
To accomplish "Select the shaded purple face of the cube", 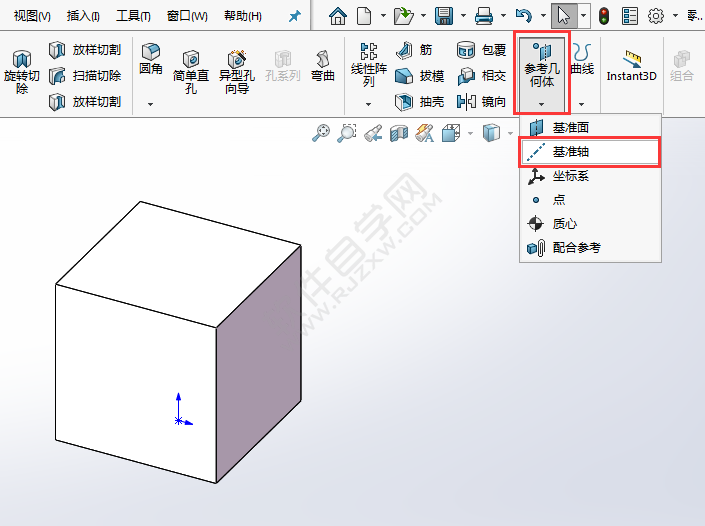I will (259, 364).
